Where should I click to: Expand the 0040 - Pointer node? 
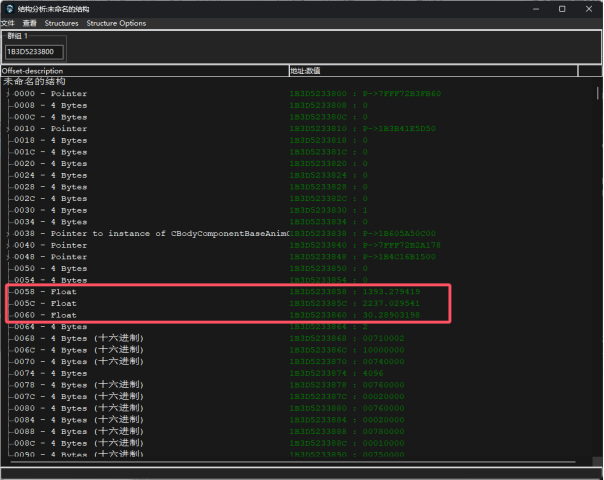(9, 245)
